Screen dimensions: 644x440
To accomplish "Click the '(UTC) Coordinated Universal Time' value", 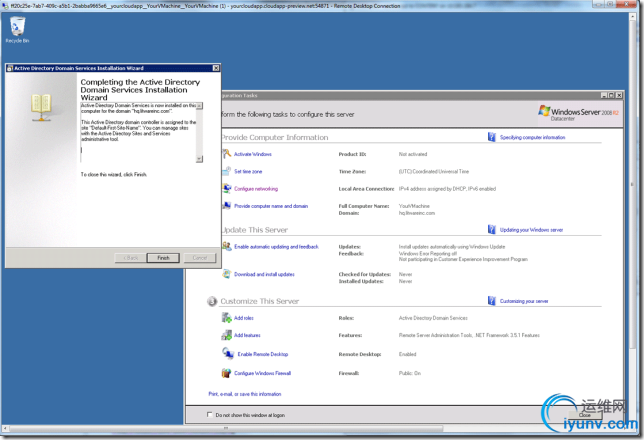I will click(434, 171).
